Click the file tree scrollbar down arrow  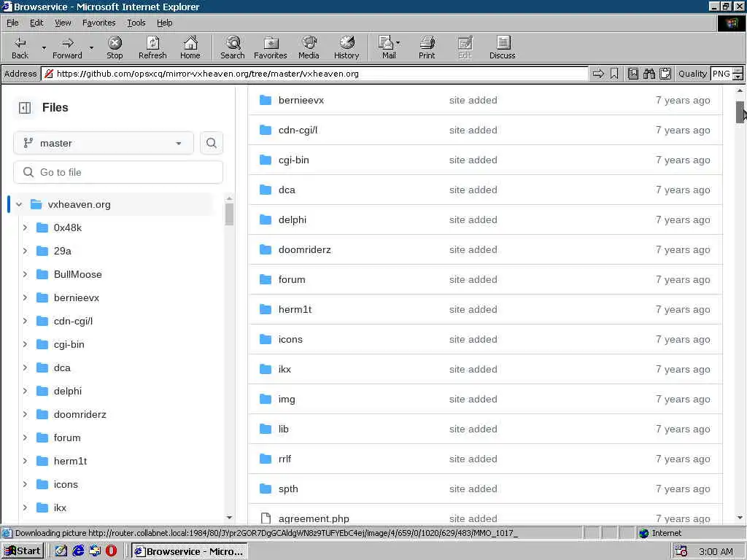(229, 517)
